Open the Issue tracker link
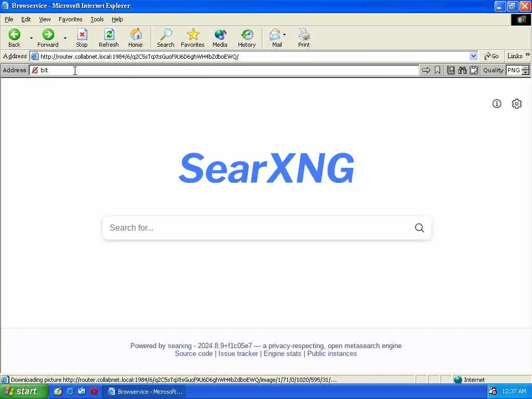Screen dimensions: 532x399 (x=238, y=353)
